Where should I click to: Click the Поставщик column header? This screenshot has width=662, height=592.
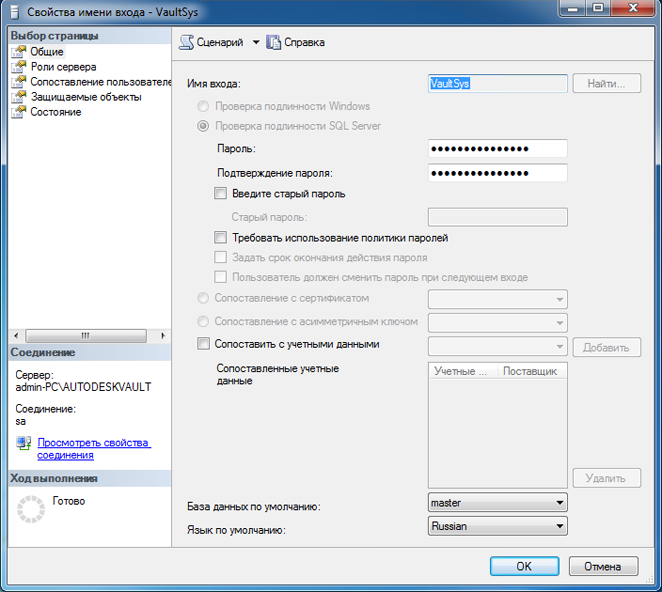pyautogui.click(x=532, y=371)
